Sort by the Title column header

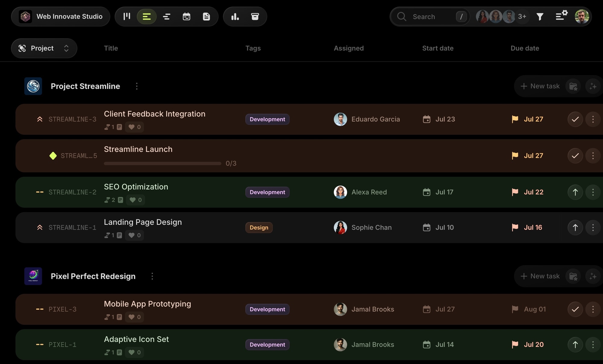coord(111,48)
